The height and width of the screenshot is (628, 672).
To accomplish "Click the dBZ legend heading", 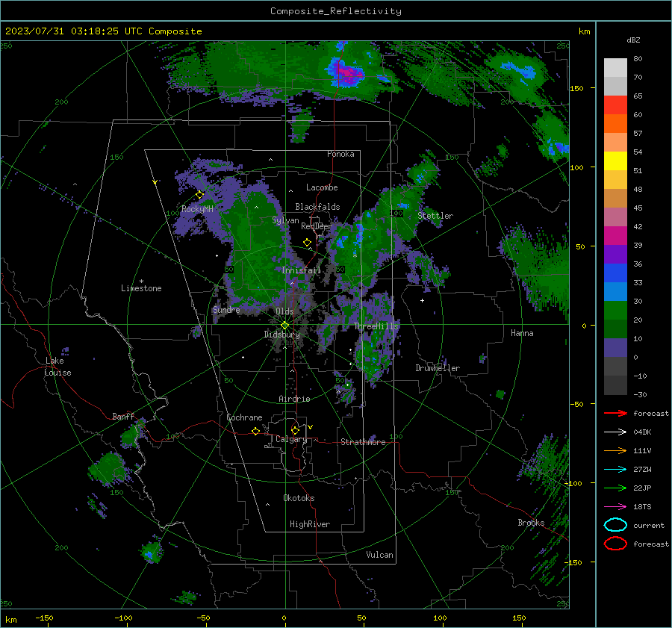I will (x=633, y=40).
